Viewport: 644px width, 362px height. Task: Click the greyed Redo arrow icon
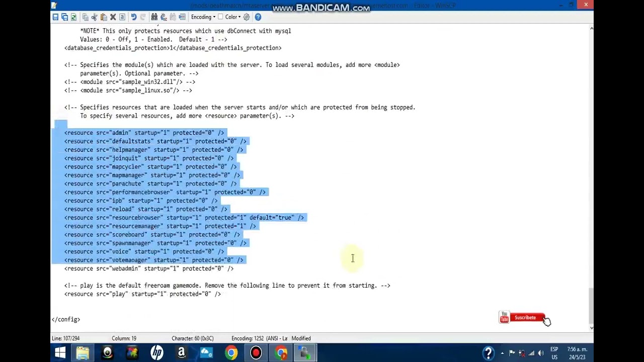click(x=143, y=17)
